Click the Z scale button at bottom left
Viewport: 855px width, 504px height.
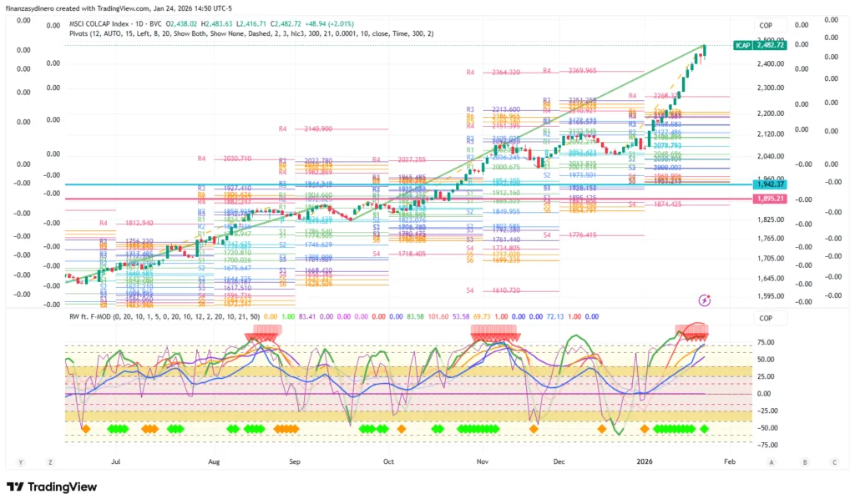[x=50, y=461]
